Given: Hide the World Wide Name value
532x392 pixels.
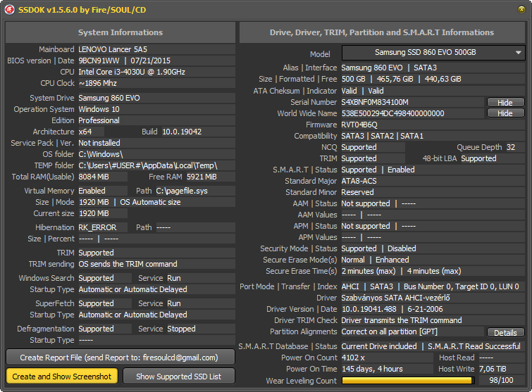Looking at the screenshot, I should pos(505,113).
